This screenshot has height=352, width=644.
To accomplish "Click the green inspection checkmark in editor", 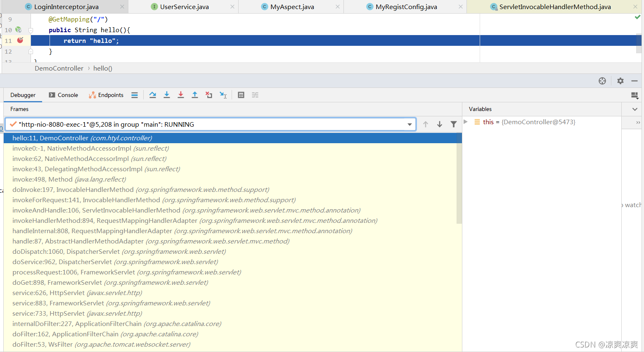I will 637,17.
